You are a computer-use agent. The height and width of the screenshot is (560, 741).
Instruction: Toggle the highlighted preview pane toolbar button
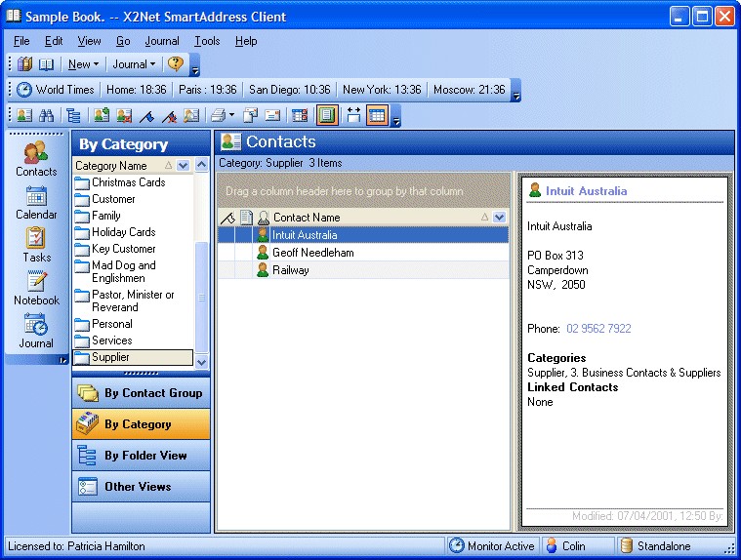pyautogui.click(x=327, y=116)
